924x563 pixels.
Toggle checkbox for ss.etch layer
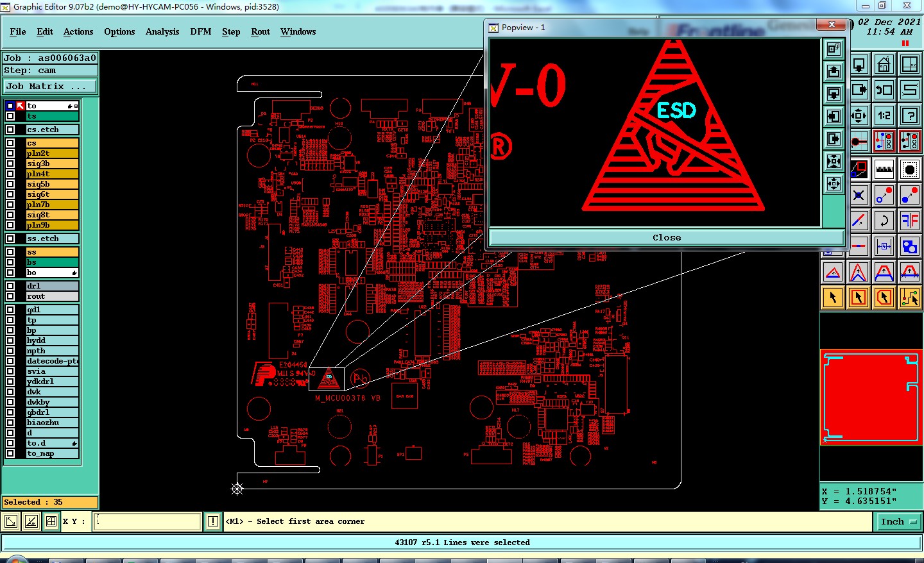[x=10, y=239]
